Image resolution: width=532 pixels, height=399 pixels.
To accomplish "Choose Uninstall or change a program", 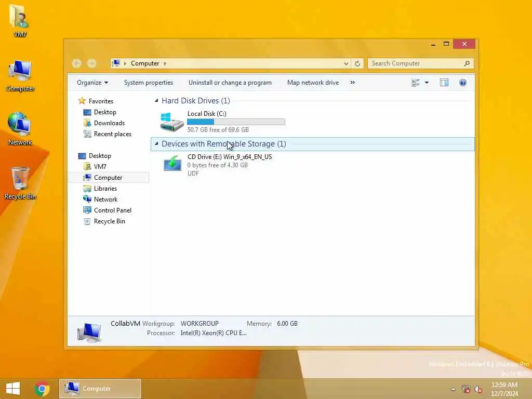I will (x=230, y=83).
